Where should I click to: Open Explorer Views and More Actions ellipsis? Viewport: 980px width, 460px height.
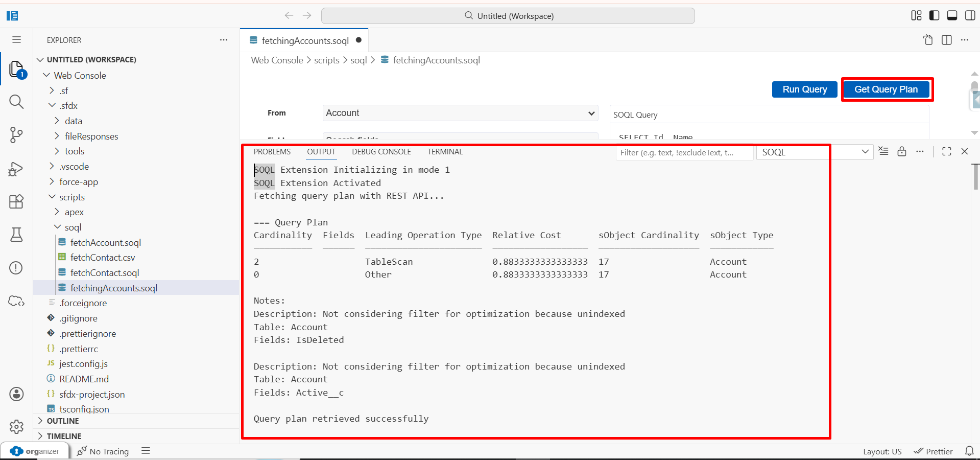pyautogui.click(x=224, y=40)
